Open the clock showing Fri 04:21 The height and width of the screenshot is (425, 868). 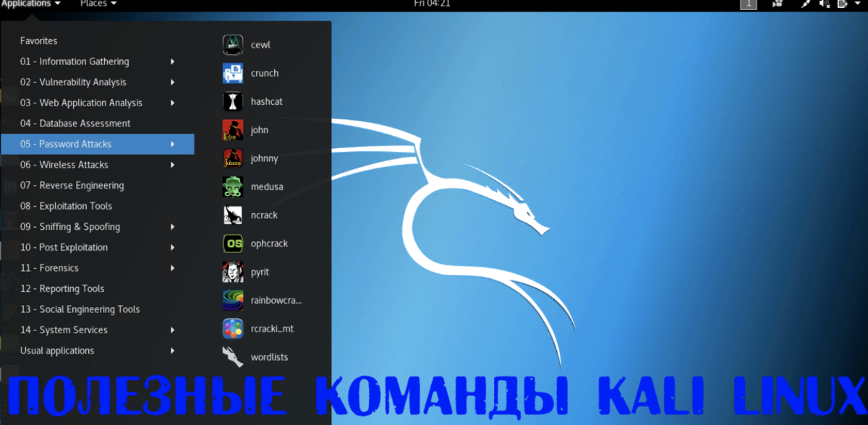click(x=433, y=4)
